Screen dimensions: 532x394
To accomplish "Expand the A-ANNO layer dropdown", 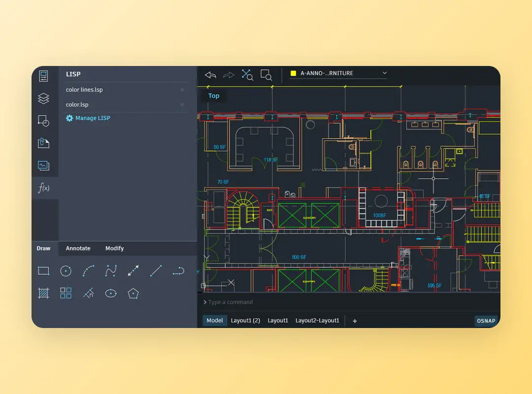I will pos(385,73).
